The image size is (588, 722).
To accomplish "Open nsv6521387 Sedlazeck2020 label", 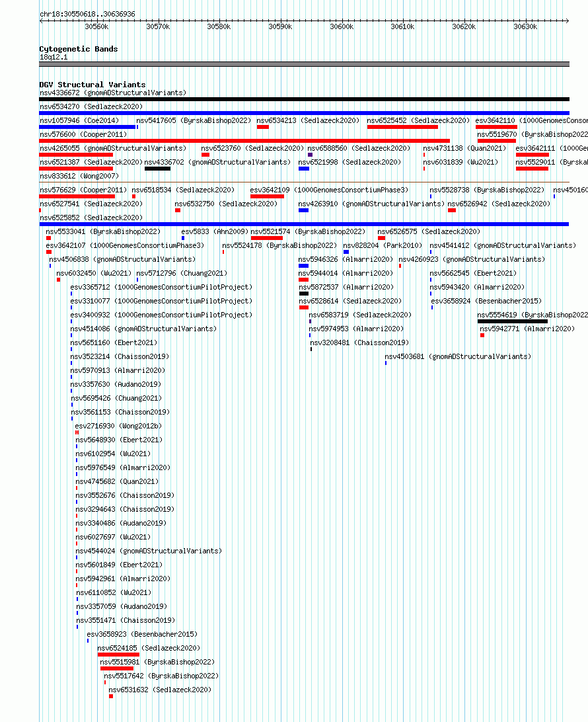I will [91, 161].
